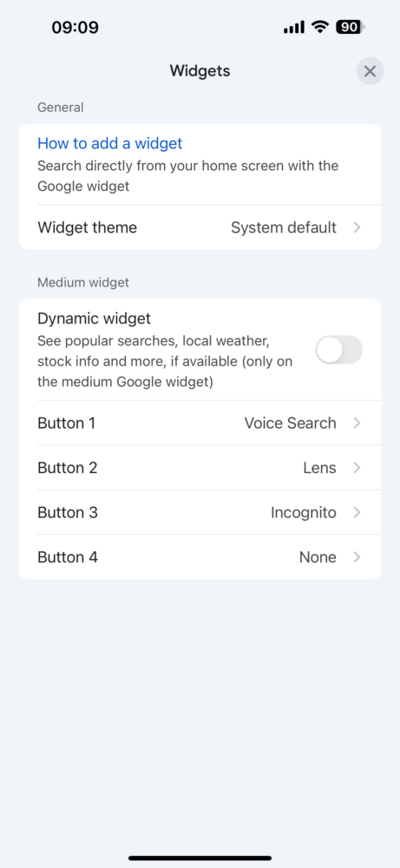
Task: Choose the Button 2 row label
Action: 68,468
